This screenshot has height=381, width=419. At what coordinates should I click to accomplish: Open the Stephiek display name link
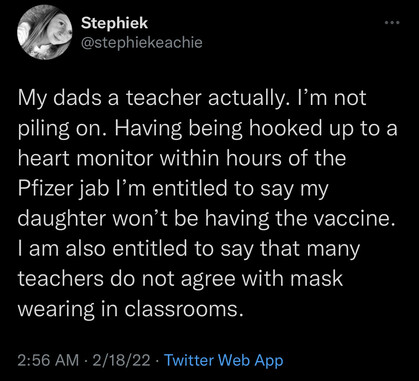pyautogui.click(x=114, y=23)
